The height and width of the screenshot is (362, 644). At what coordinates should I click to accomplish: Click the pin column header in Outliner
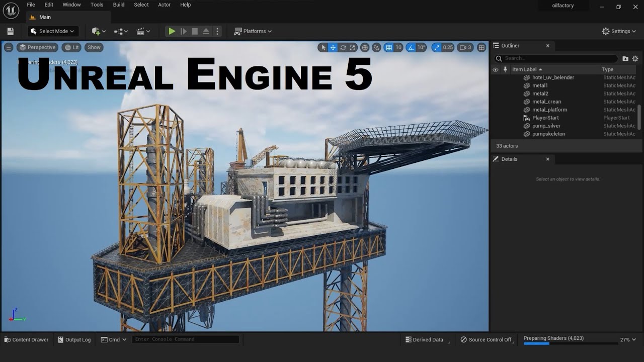pos(505,69)
